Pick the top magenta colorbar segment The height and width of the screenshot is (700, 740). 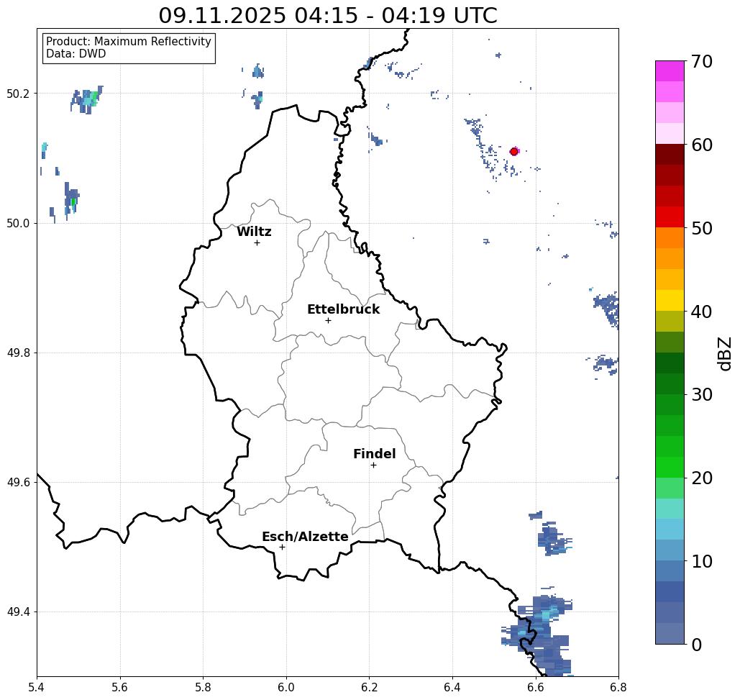click(670, 71)
